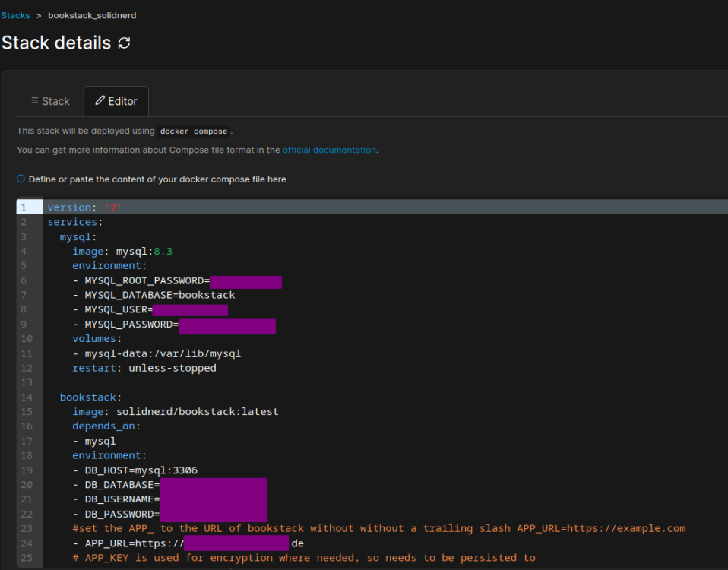The image size is (728, 570).
Task: Click the pencil icon in Editor tab
Action: pos(100,101)
